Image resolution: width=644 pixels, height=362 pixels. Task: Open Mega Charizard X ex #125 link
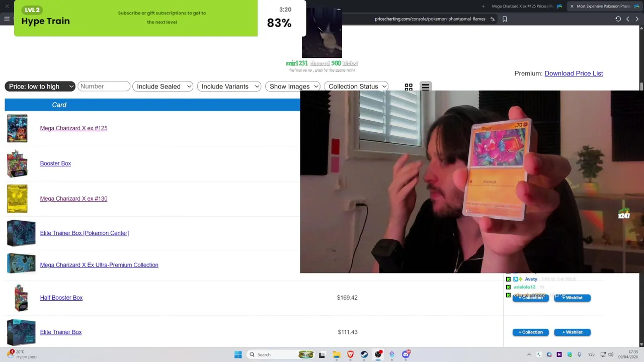tap(73, 128)
